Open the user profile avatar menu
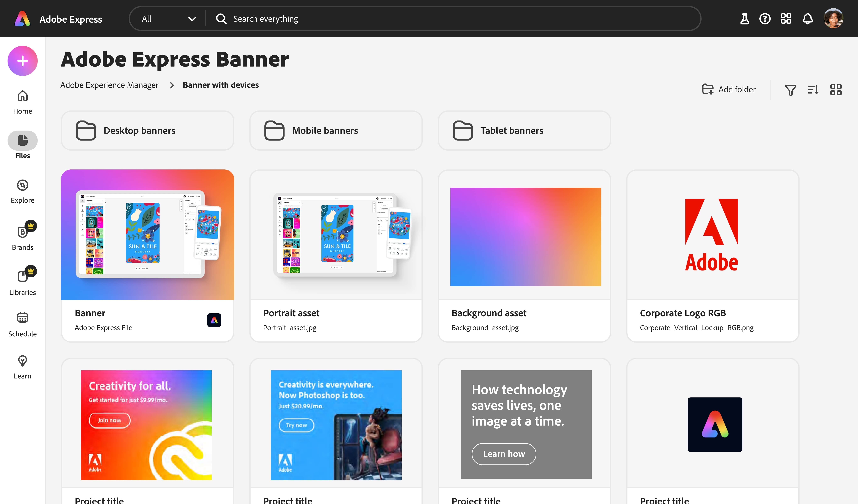The height and width of the screenshot is (504, 858). (x=833, y=19)
